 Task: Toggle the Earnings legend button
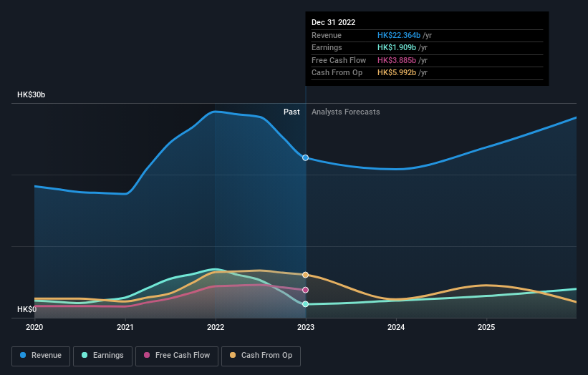102,356
